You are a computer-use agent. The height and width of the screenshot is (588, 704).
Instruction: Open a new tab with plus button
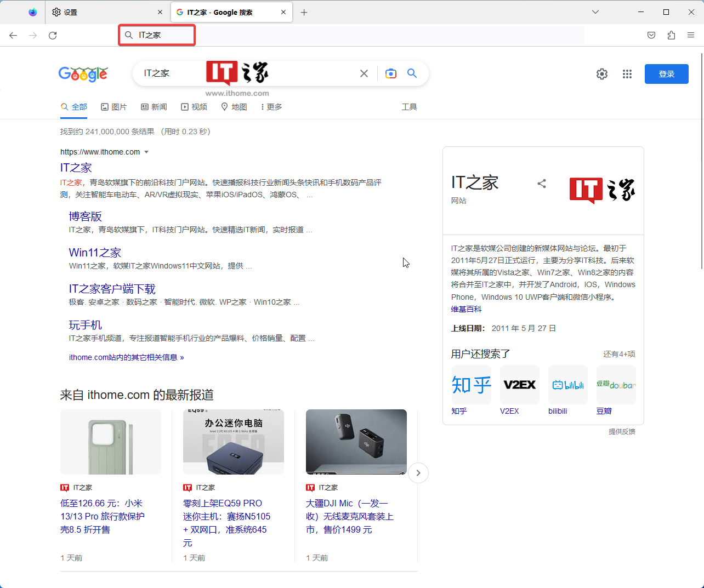pyautogui.click(x=304, y=12)
